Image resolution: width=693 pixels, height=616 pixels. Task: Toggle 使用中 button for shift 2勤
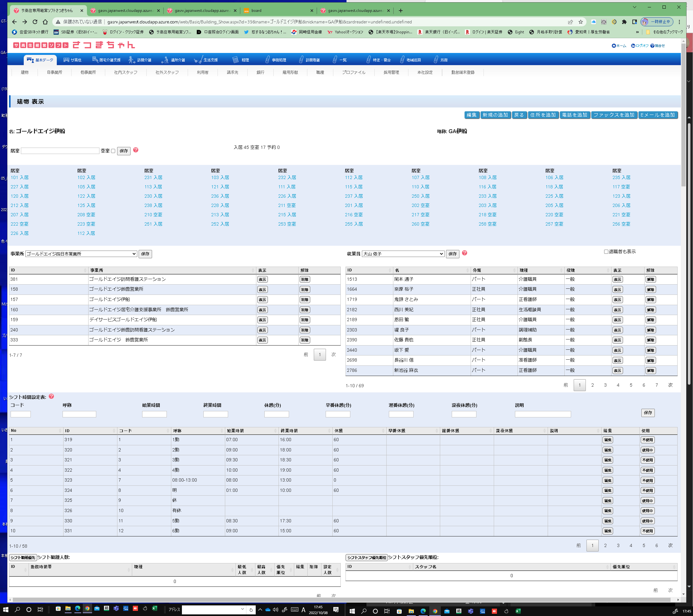pos(647,450)
